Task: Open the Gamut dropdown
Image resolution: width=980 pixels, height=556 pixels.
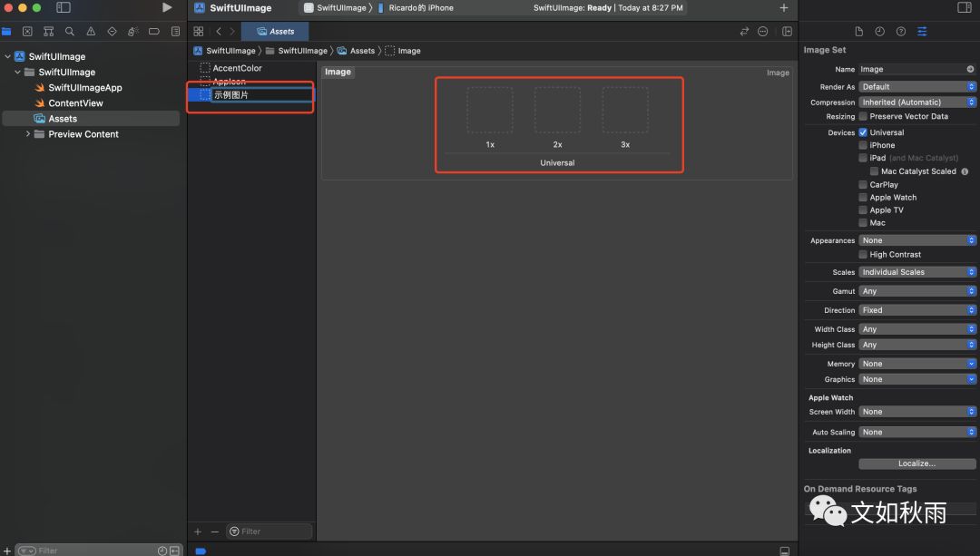Action: 916,291
